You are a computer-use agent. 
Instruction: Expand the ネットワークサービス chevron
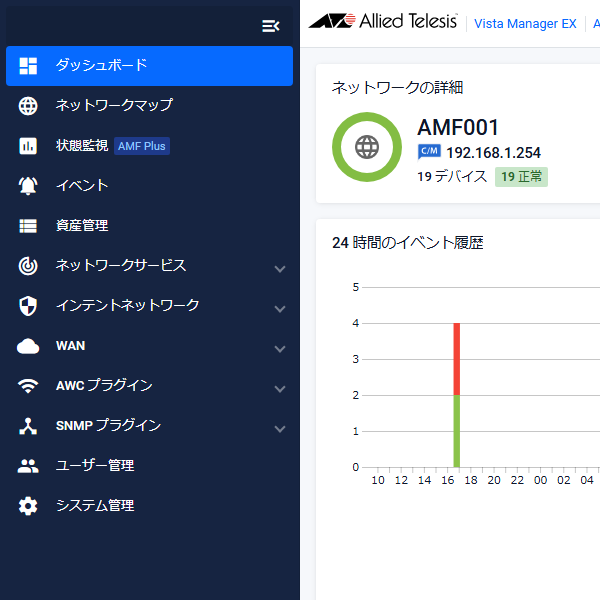[x=280, y=269]
